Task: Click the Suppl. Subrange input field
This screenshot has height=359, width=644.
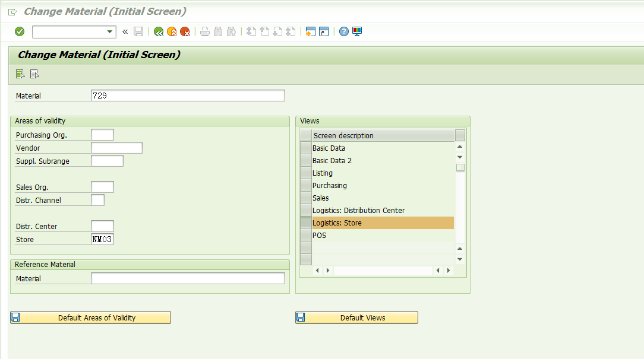Action: pos(107,161)
